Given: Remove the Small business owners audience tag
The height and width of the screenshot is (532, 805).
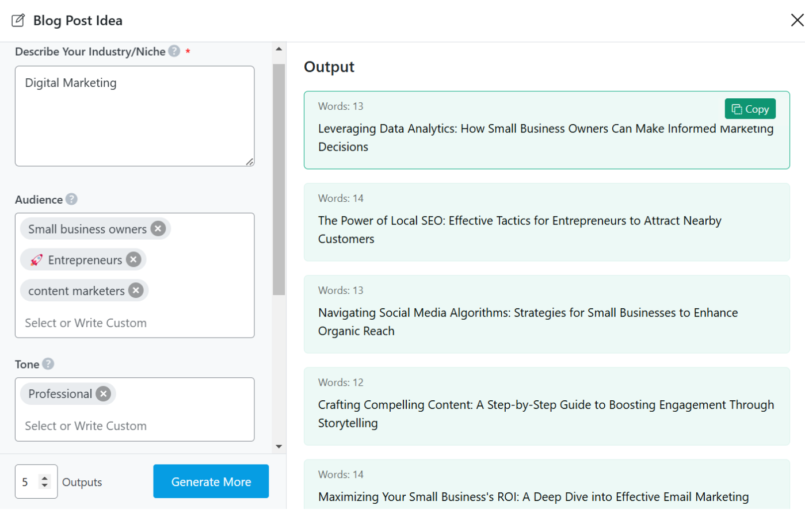Looking at the screenshot, I should coord(158,228).
